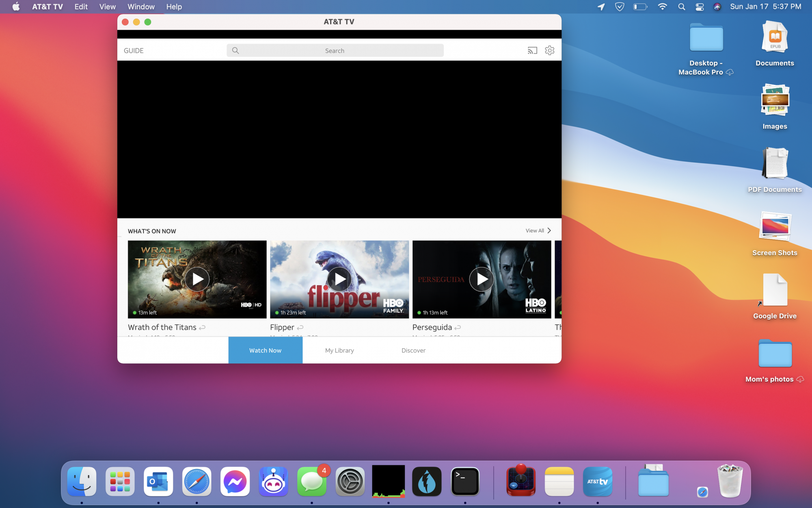Launch the AT&T TV app from the dock
This screenshot has width=812, height=508.
[597, 482]
